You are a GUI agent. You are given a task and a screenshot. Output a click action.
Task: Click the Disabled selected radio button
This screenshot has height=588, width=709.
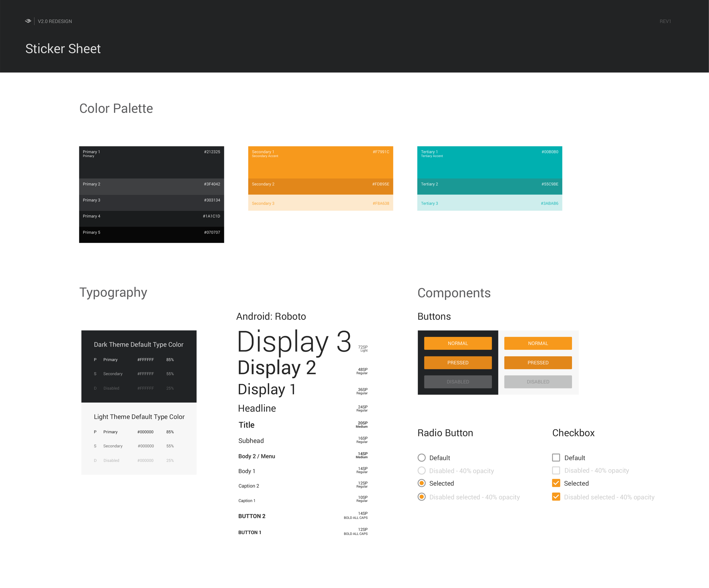point(421,497)
